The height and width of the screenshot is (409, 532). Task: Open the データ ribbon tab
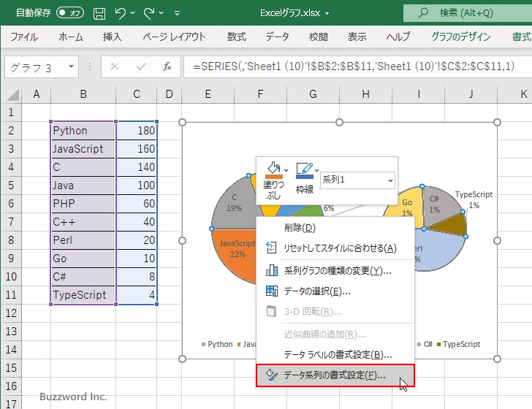277,37
